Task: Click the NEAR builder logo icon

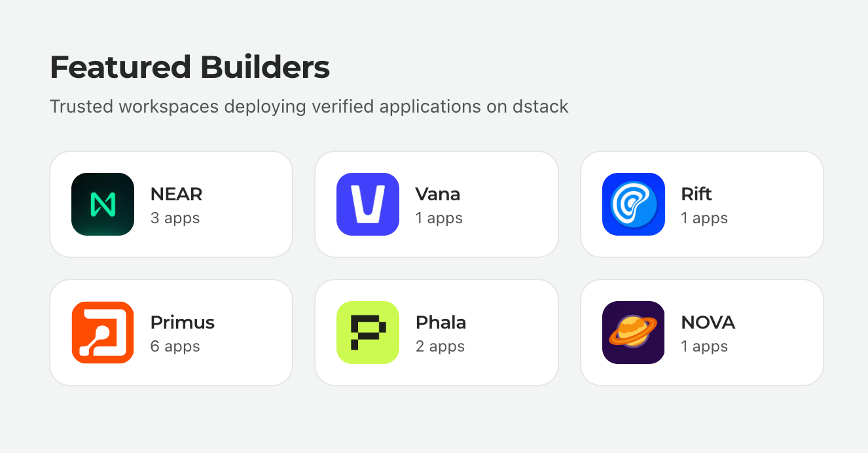Action: point(102,204)
